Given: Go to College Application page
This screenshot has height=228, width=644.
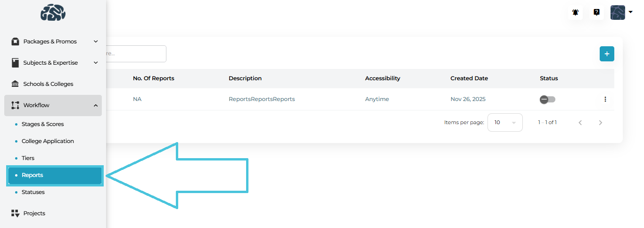Looking at the screenshot, I should tap(48, 141).
